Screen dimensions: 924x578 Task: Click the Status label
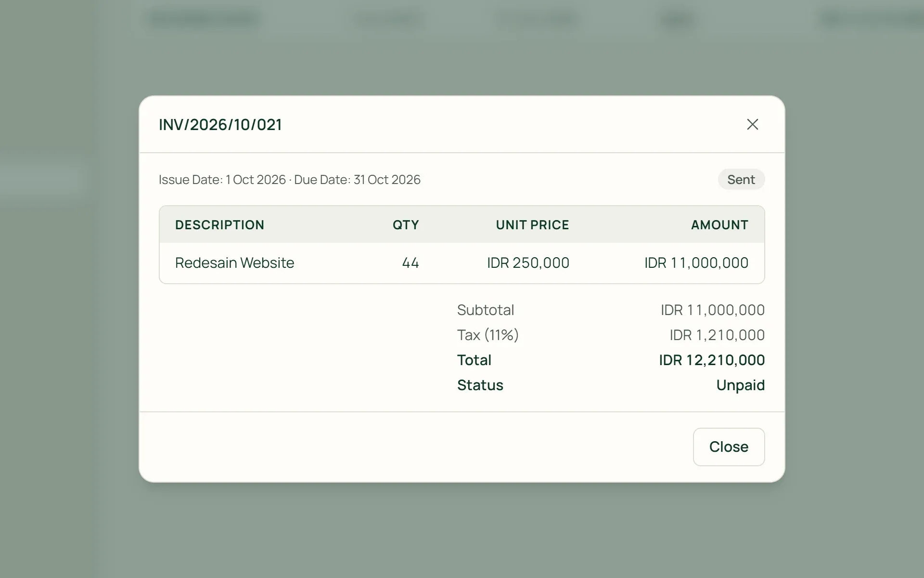(480, 385)
